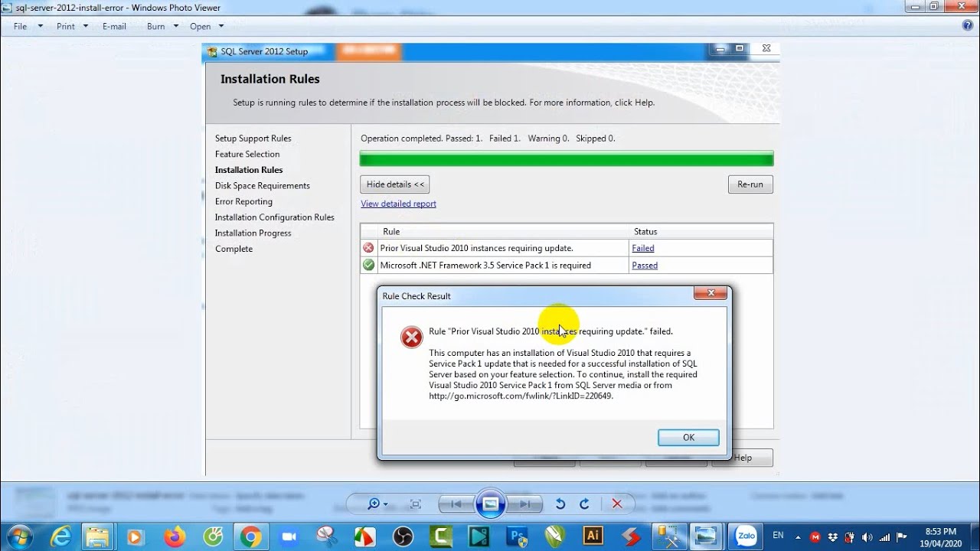
Task: Select Installation Configuration Rules step
Action: [275, 217]
